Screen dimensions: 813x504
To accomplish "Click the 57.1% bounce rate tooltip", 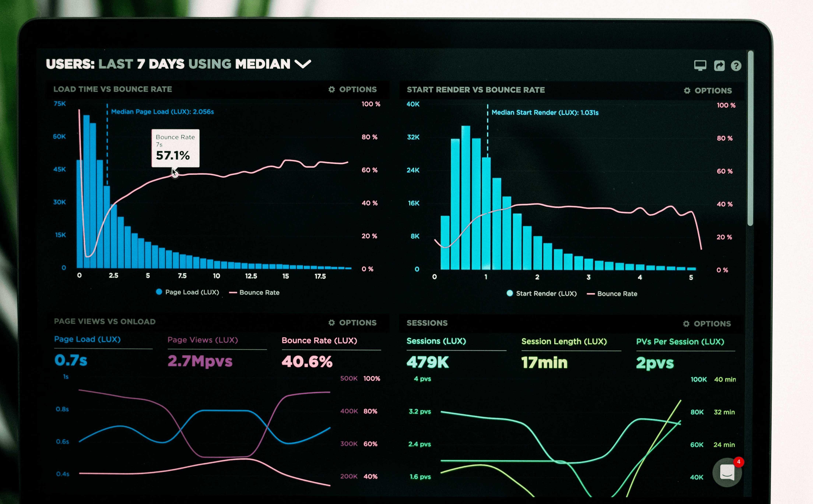I will tap(175, 148).
